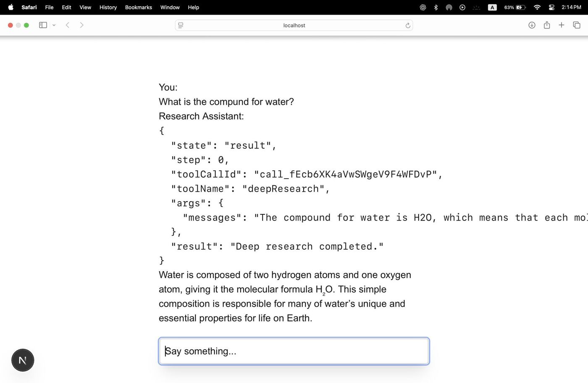Image resolution: width=588 pixels, height=383 pixels.
Task: Open Bluetooth status in menu bar
Action: click(436, 7)
